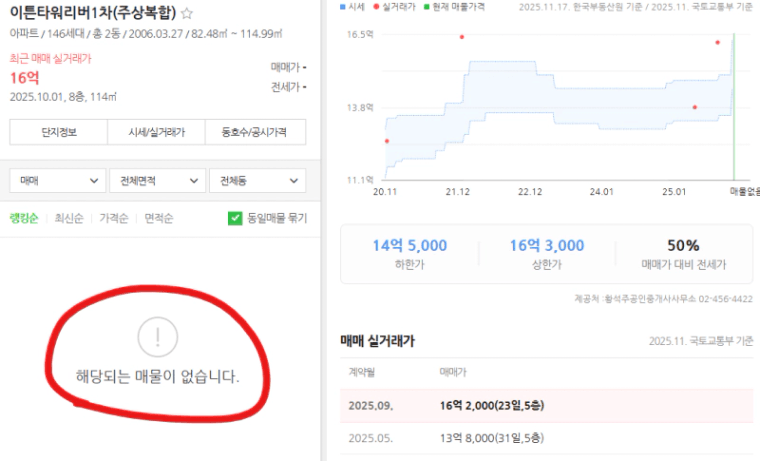The image size is (760, 461).
Task: Open the 전체동 building dropdown
Action: pyautogui.click(x=257, y=181)
